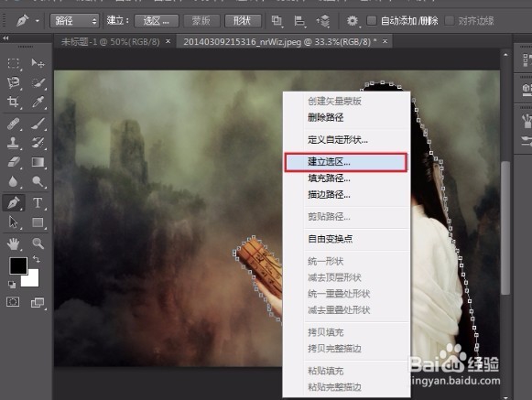532x400 pixels.
Task: Select the Blur tool
Action: 13,182
